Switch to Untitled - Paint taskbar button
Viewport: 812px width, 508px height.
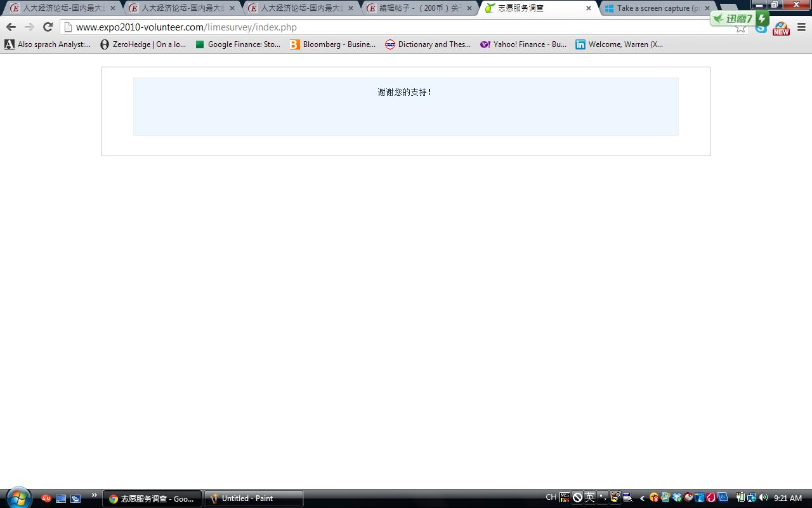click(254, 498)
